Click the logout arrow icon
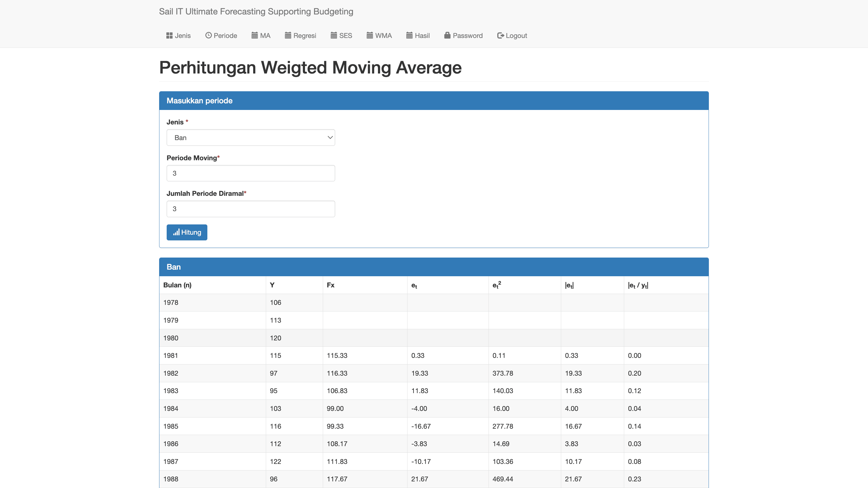This screenshot has height=488, width=868. coord(500,35)
